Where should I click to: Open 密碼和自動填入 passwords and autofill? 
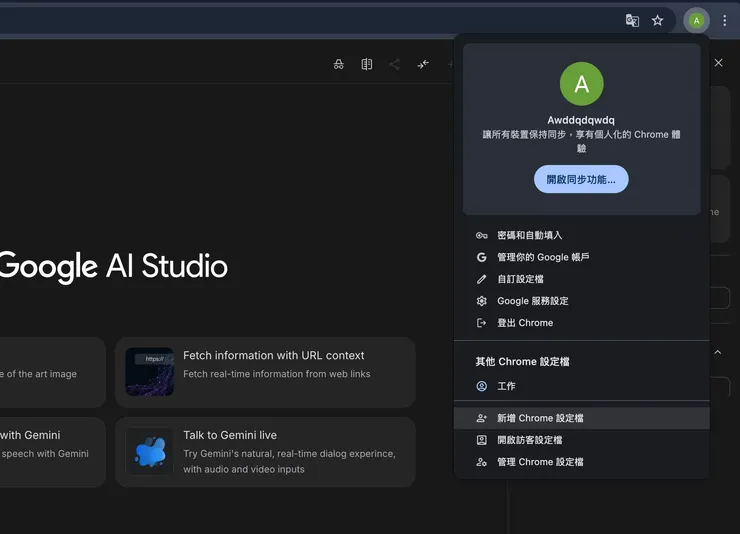point(529,235)
